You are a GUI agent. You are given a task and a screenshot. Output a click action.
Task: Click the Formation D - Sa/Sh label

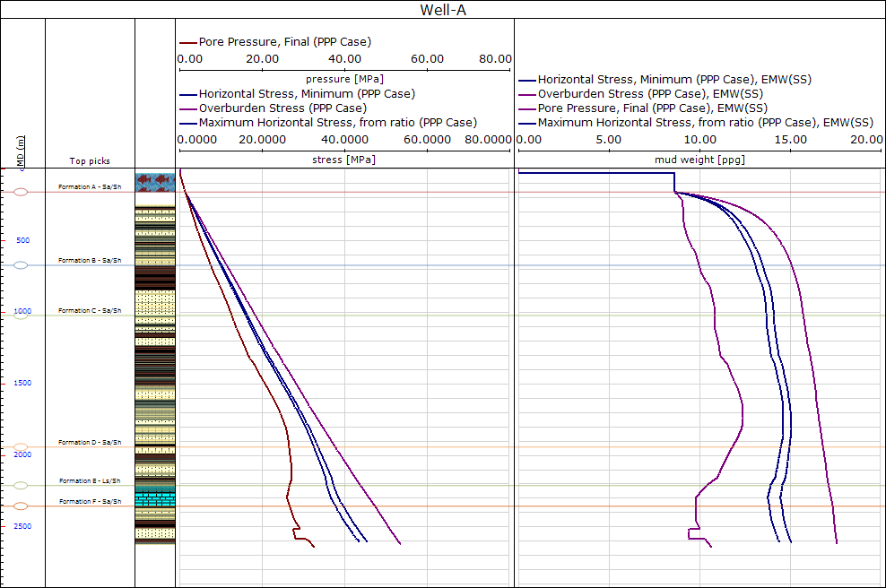point(90,442)
